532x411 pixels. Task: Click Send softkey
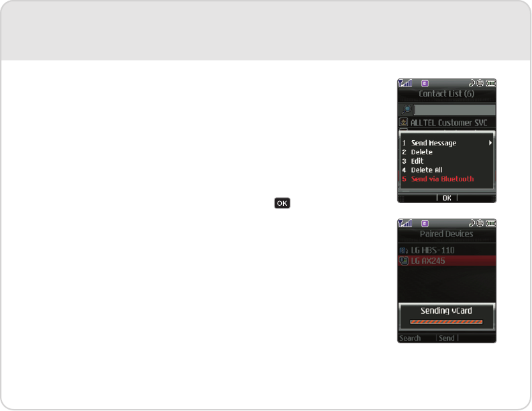(x=447, y=338)
